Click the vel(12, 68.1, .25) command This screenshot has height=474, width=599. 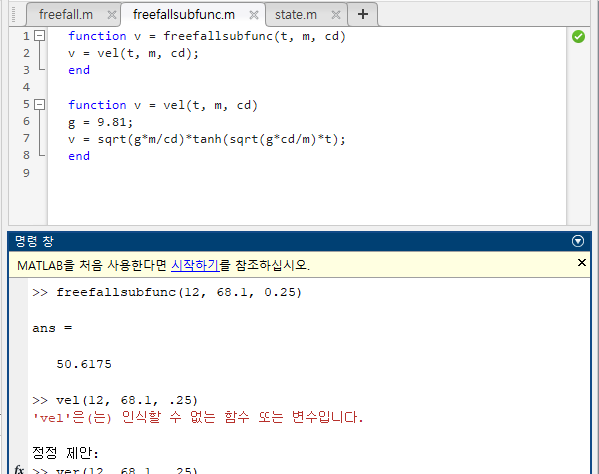(127, 400)
